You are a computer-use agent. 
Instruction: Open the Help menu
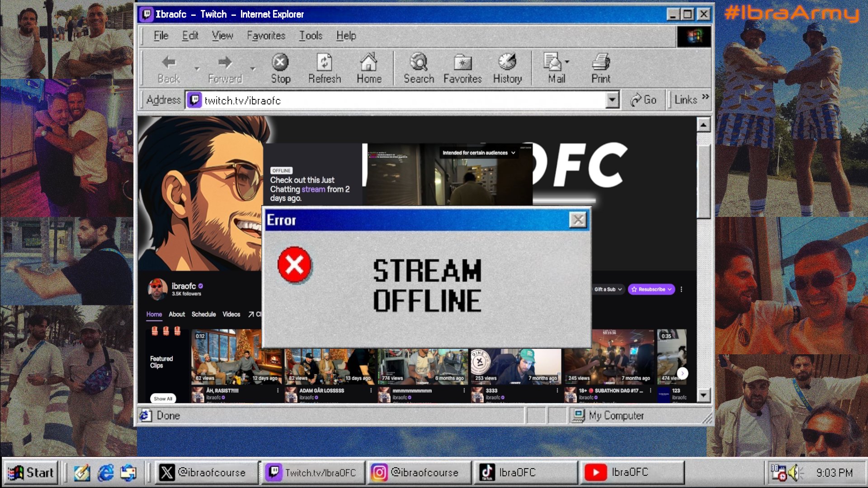click(346, 36)
